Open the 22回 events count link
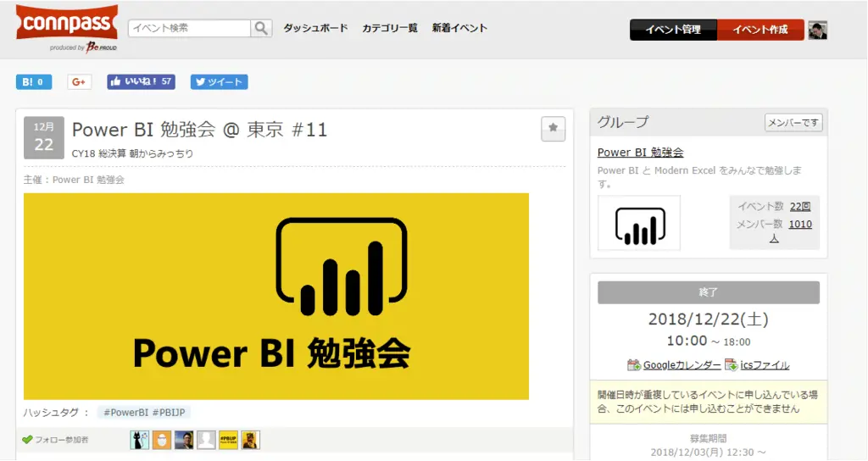Screen dimensions: 868x461 coord(800,207)
